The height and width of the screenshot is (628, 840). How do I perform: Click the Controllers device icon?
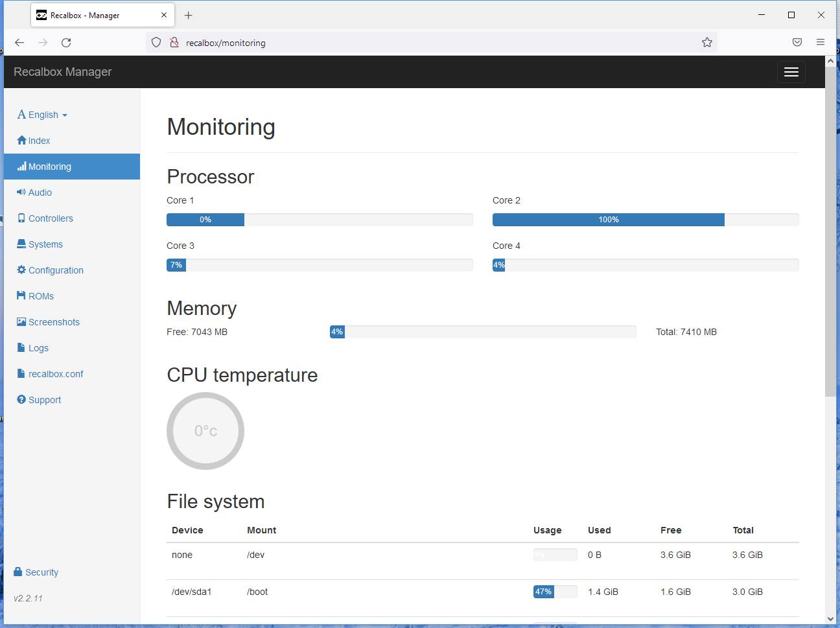tap(21, 218)
